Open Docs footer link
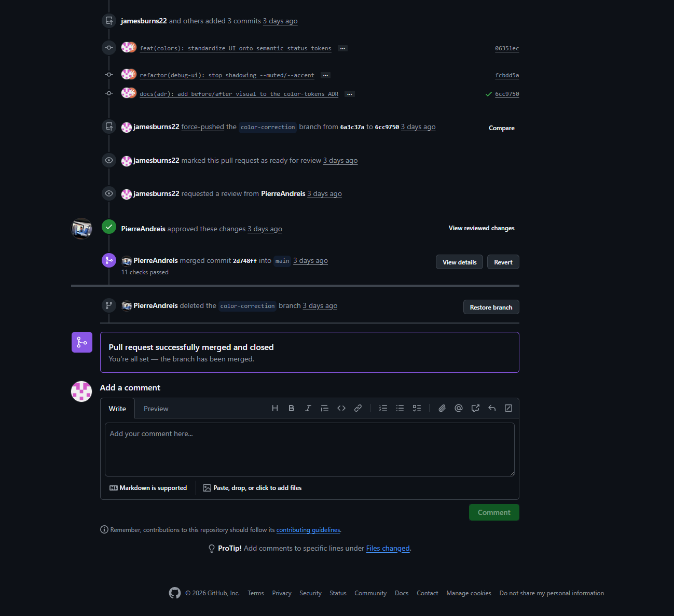 (402, 593)
